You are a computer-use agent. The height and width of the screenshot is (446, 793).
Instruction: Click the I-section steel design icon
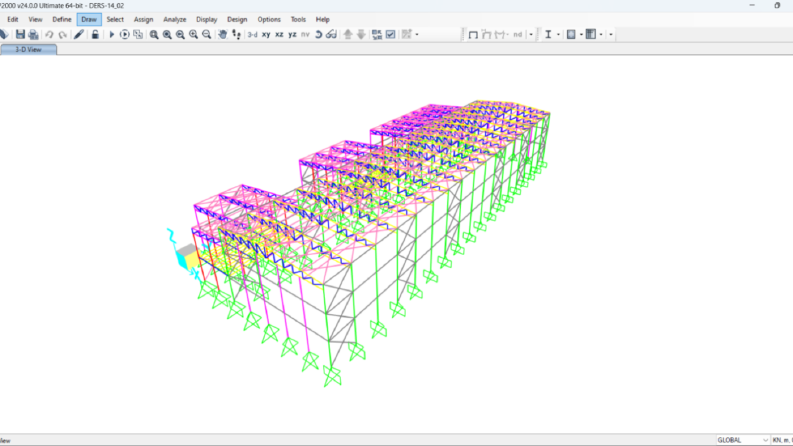coord(548,34)
